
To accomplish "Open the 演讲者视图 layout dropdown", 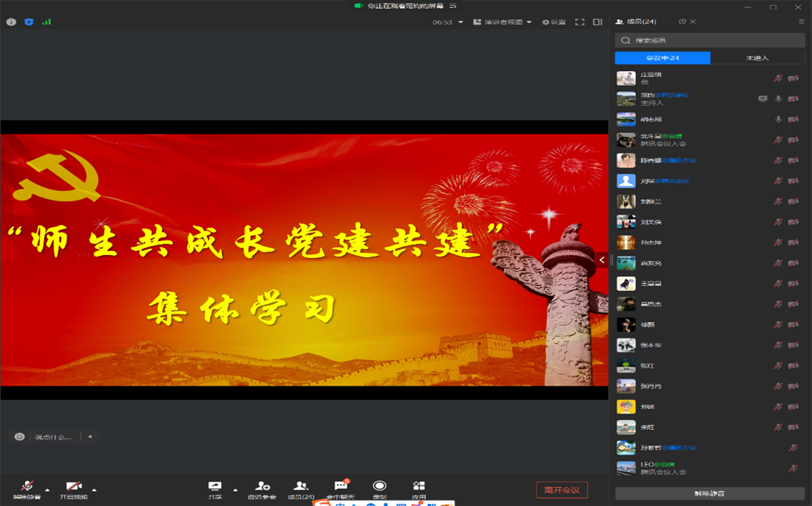I will tap(503, 22).
